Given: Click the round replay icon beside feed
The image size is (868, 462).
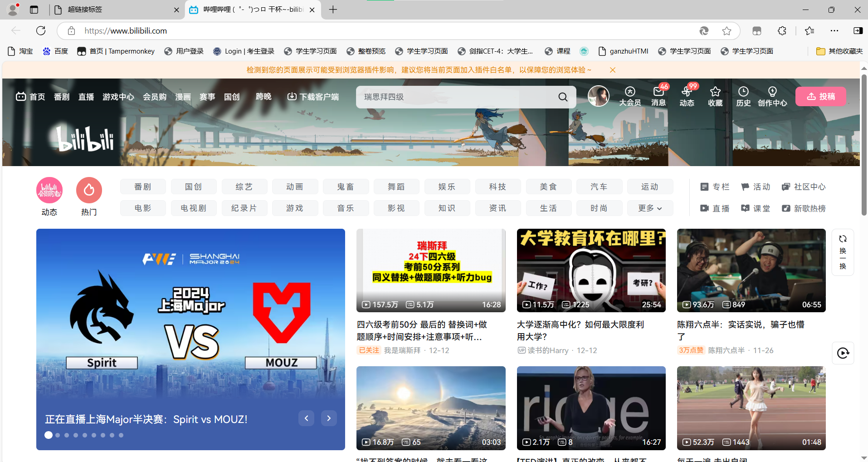Looking at the screenshot, I should point(843,353).
